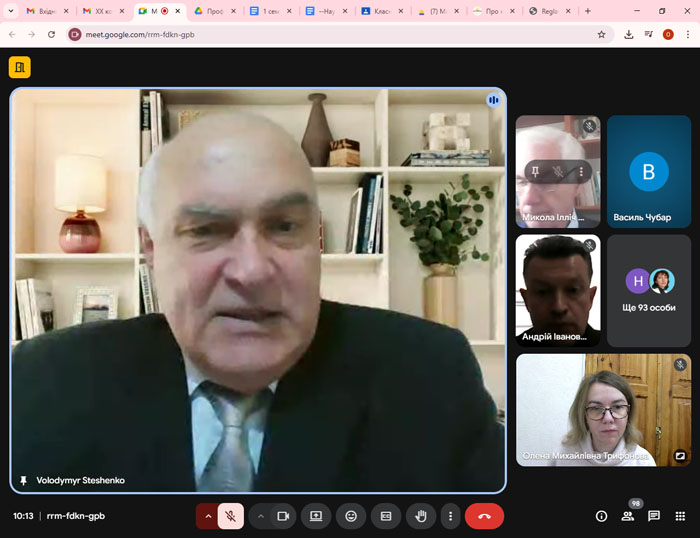Open the emoji reactions panel

[x=351, y=516]
